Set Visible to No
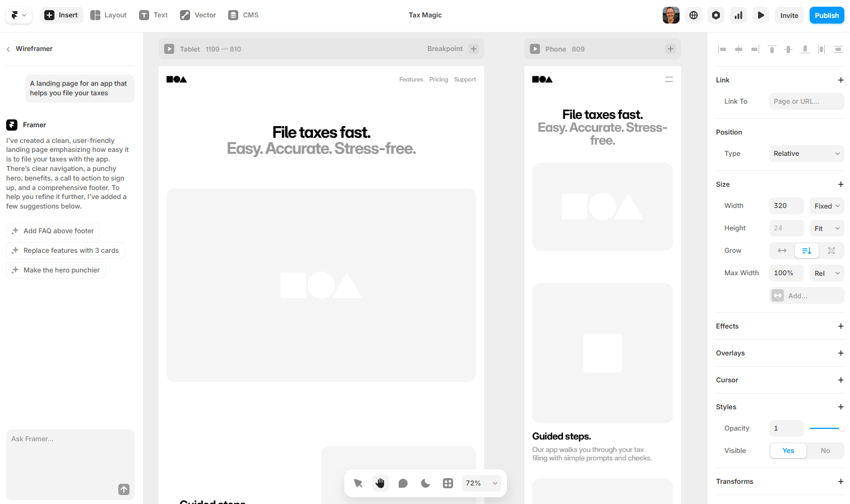The height and width of the screenshot is (504, 850). click(825, 451)
